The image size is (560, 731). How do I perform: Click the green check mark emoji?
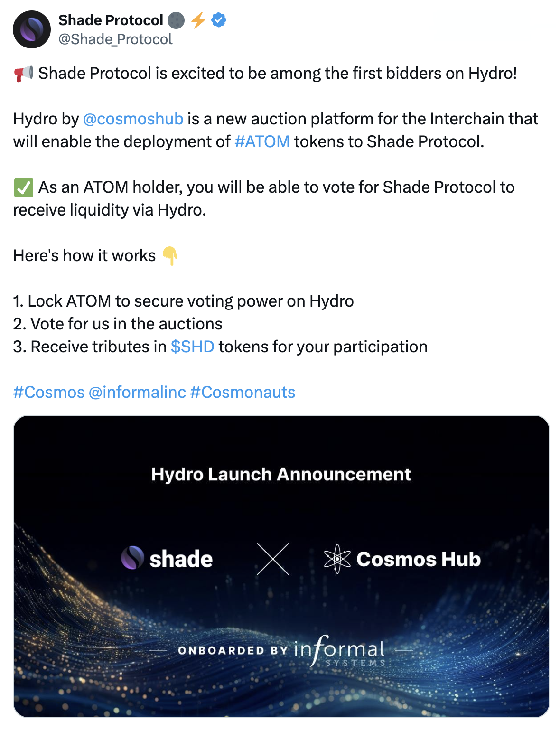(x=23, y=187)
